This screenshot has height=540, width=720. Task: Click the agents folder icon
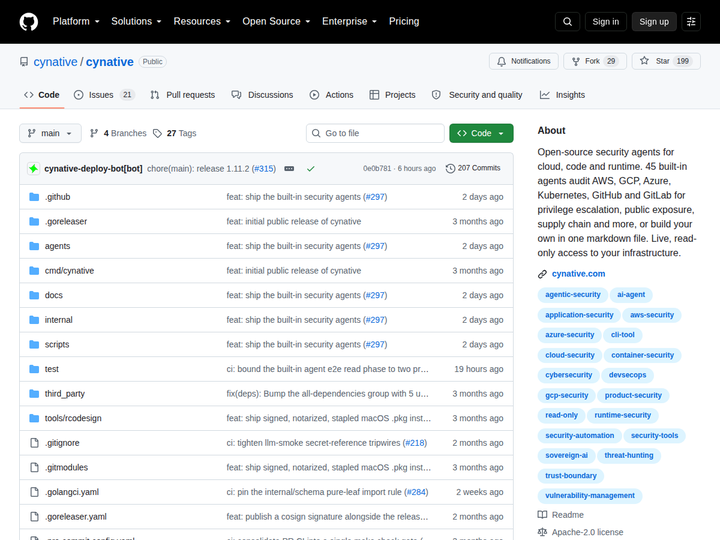[x=34, y=246]
